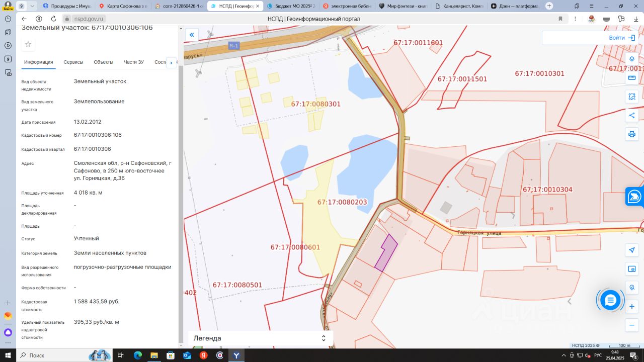Click the area value 4 018 кв. м
The width and height of the screenshot is (644, 362).
pyautogui.click(x=88, y=193)
